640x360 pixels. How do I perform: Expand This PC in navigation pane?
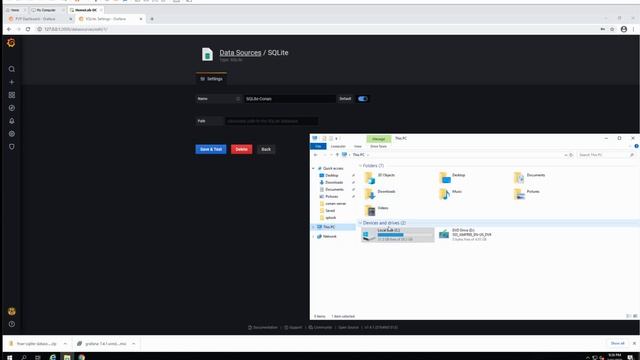313,227
